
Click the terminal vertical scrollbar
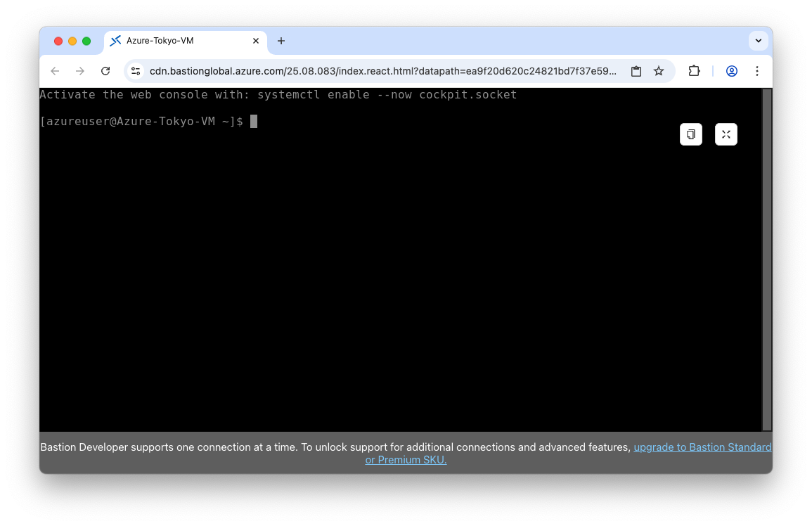pos(767,259)
